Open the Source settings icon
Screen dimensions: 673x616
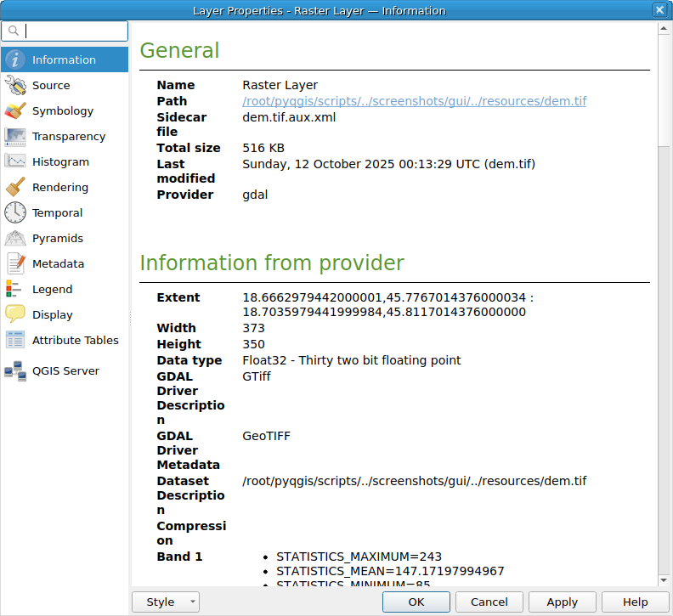[15, 85]
